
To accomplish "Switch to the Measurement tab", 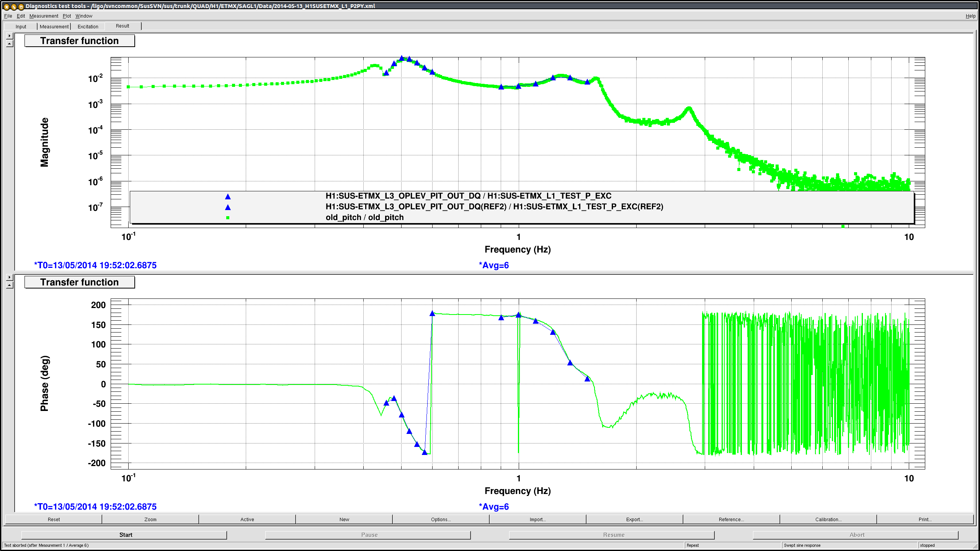I will click(54, 26).
